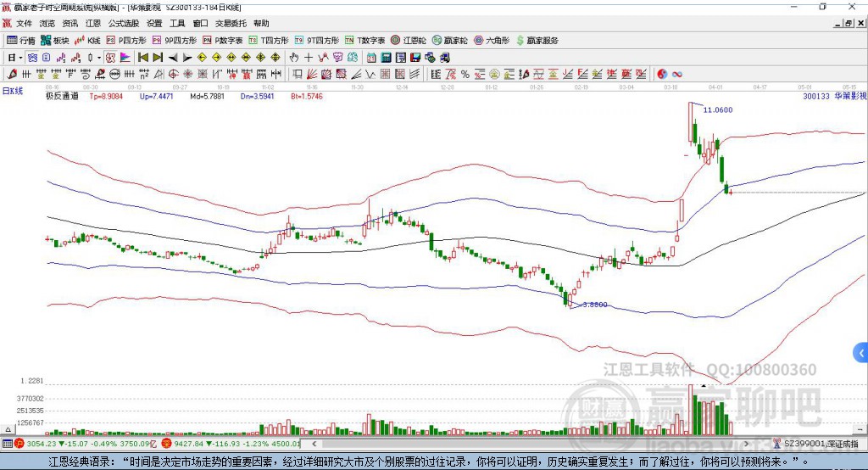Viewport: 868px width, 470px height.
Task: Click the zigzag wave line icon
Action: coord(370,75)
